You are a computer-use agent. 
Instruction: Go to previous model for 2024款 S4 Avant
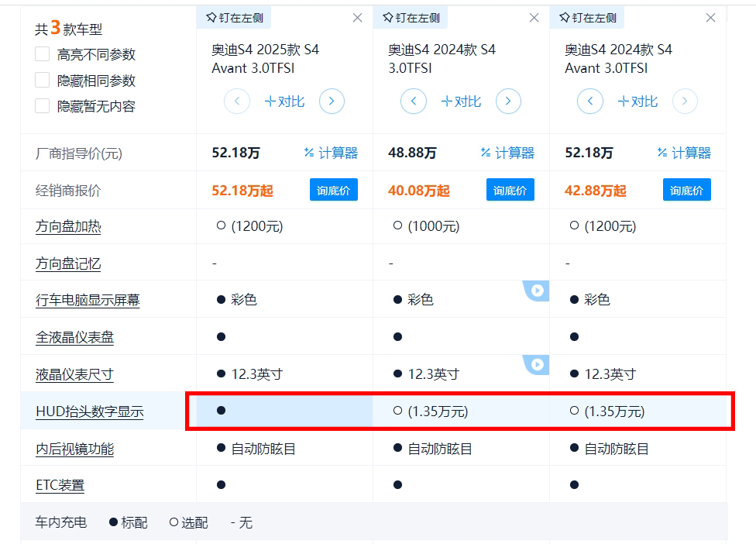(589, 102)
